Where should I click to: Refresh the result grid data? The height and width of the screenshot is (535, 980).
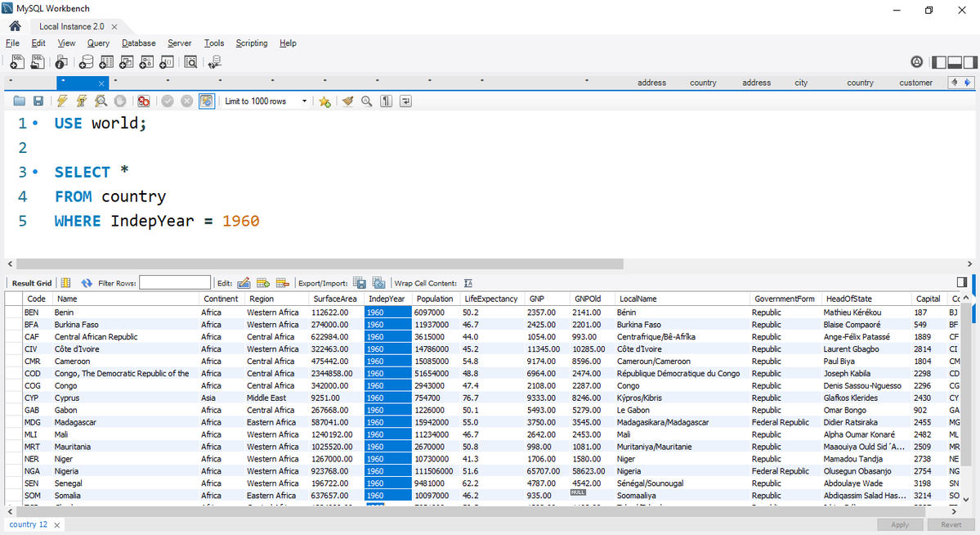click(87, 283)
